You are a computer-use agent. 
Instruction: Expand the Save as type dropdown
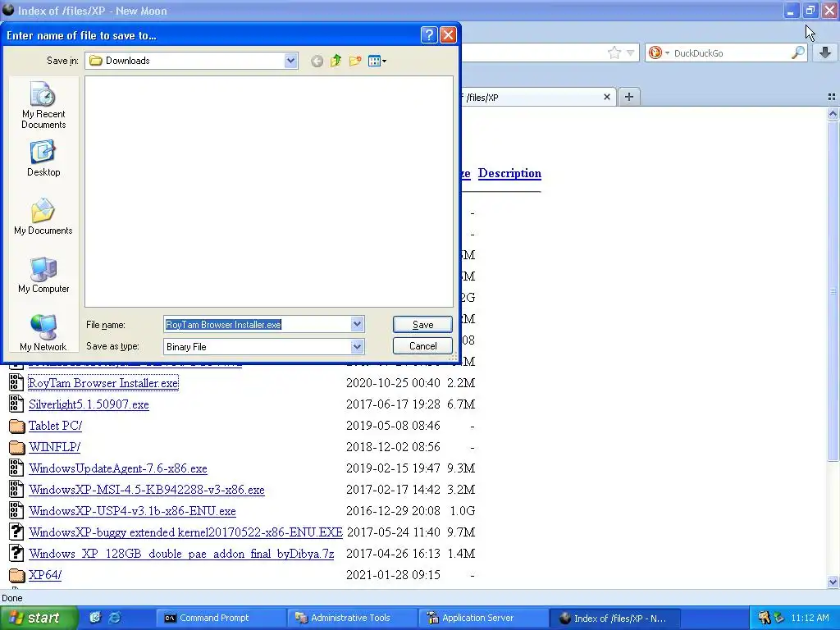357,347
